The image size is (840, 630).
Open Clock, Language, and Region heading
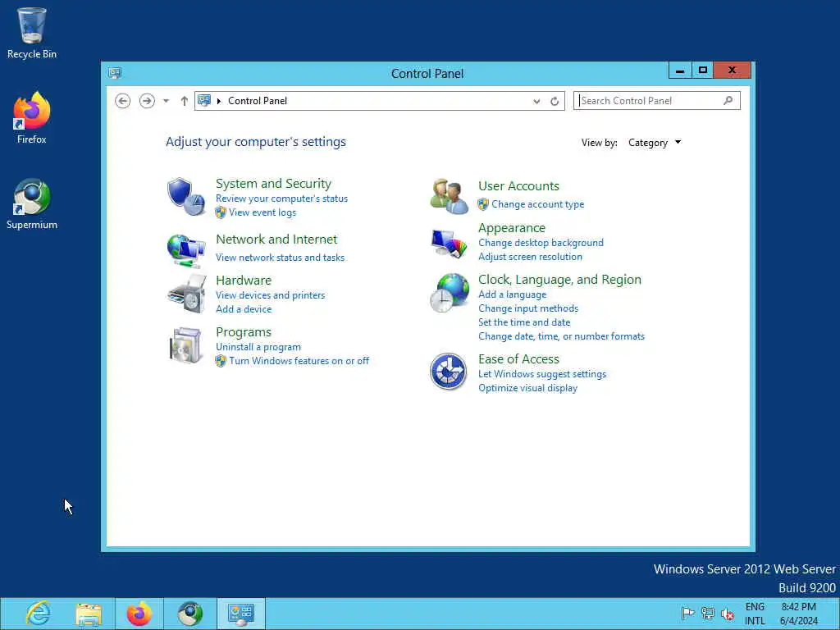(x=559, y=280)
